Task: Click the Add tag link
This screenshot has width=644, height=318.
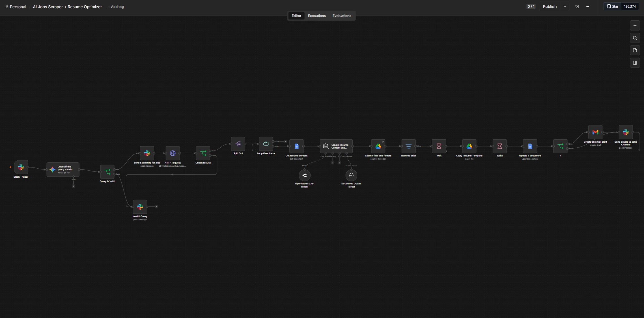Action: pos(116,7)
